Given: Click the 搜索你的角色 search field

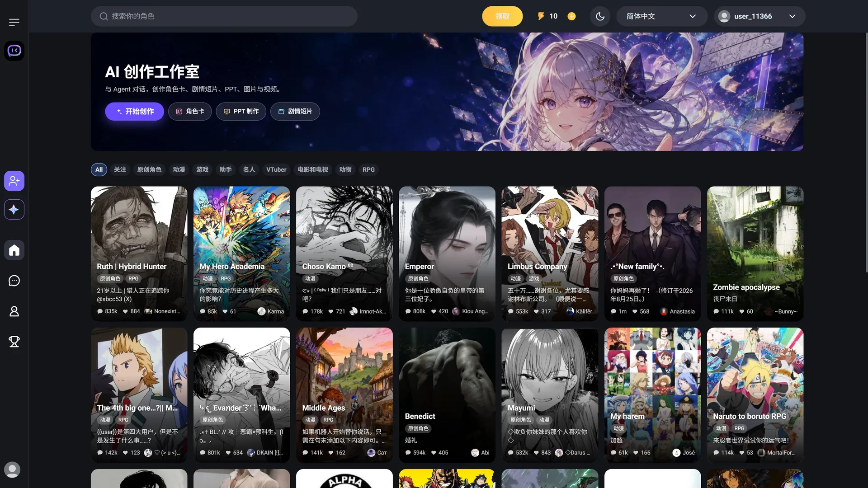Looking at the screenshot, I should [224, 16].
